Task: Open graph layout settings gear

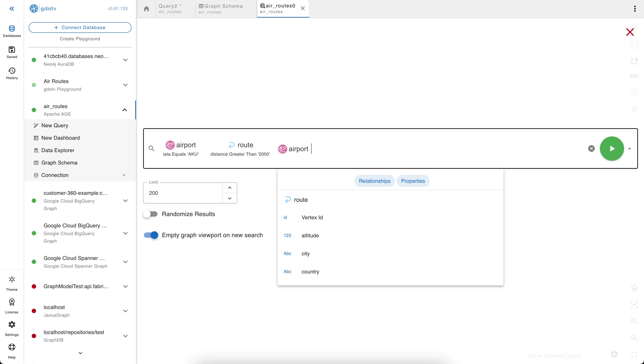Action: [x=614, y=354]
